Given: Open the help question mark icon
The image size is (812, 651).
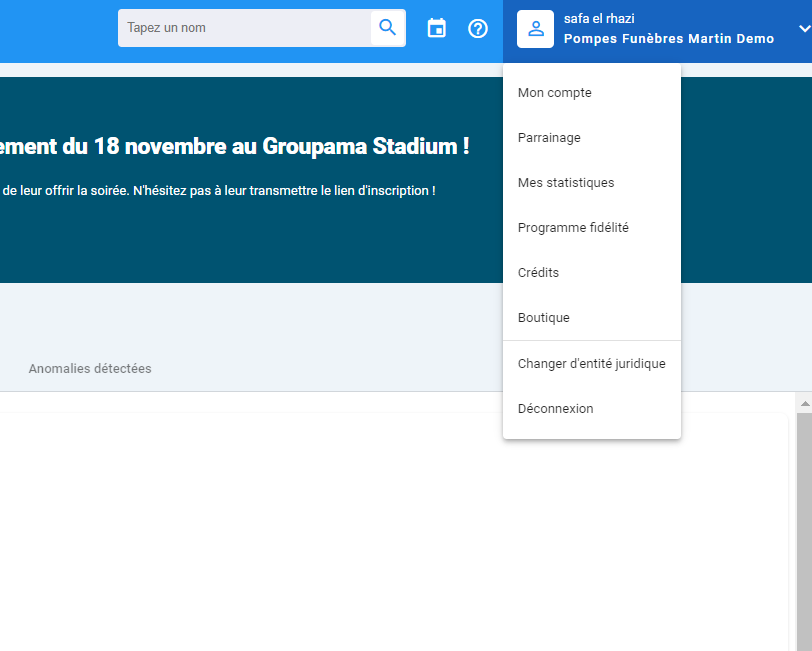Looking at the screenshot, I should click(x=477, y=28).
